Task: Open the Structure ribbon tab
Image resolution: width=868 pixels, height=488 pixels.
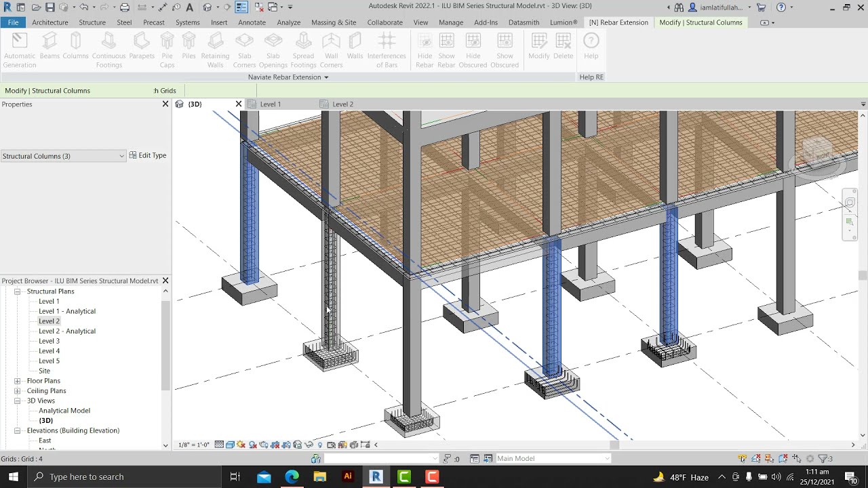Action: 92,22
